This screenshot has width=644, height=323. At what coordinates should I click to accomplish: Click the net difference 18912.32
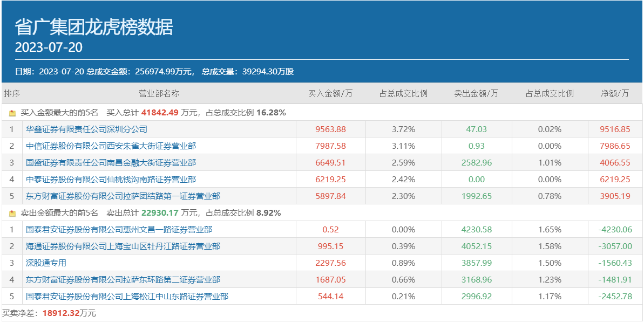click(61, 313)
